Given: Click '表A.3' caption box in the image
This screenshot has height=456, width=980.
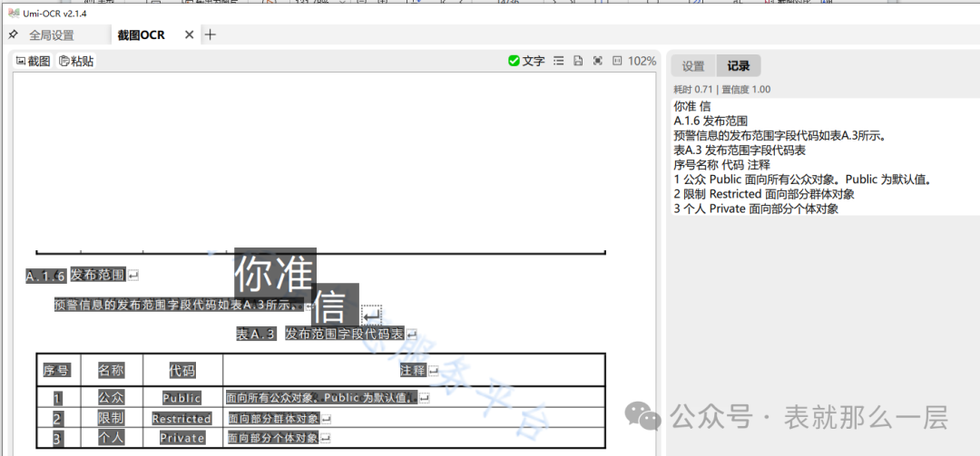Looking at the screenshot, I should coord(256,335).
